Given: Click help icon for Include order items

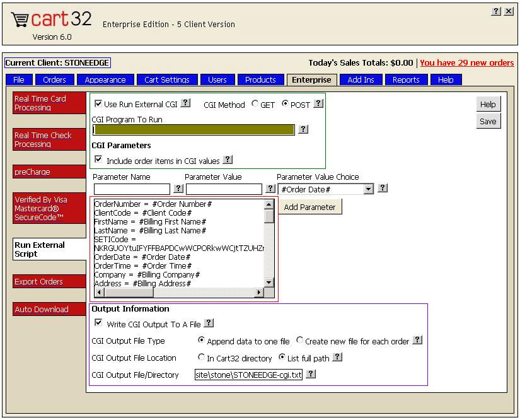Looking at the screenshot, I should [228, 160].
